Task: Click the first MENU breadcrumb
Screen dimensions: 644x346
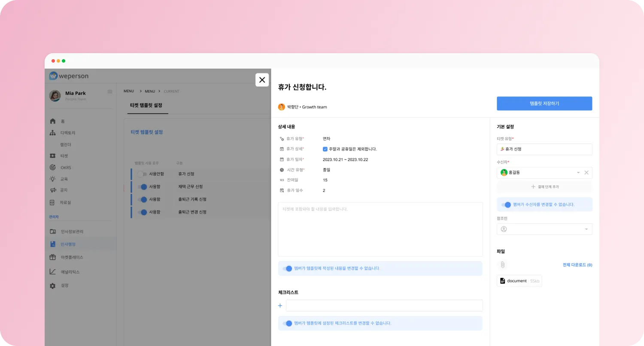Action: click(x=129, y=91)
